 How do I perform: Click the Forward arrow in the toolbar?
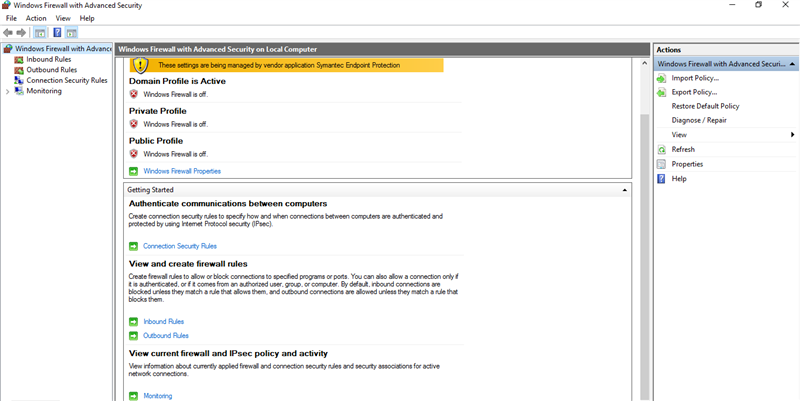coord(21,32)
